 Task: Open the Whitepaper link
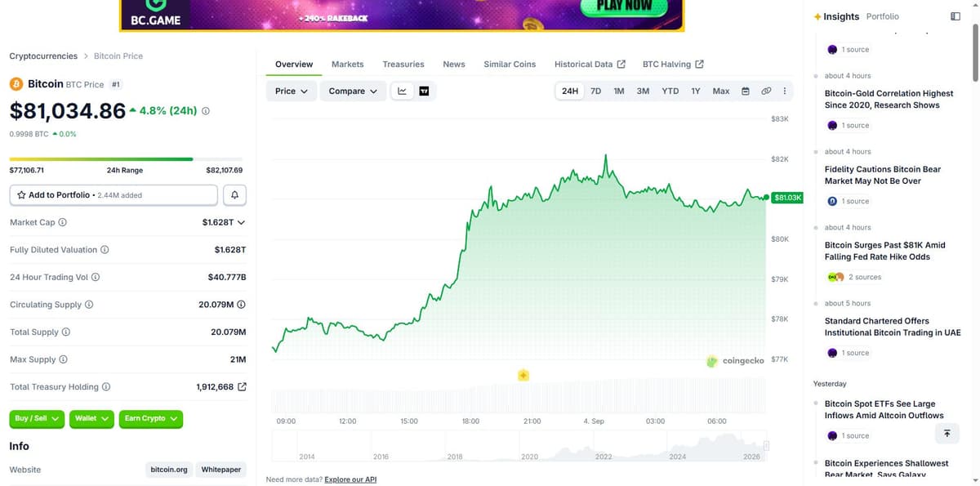click(221, 470)
